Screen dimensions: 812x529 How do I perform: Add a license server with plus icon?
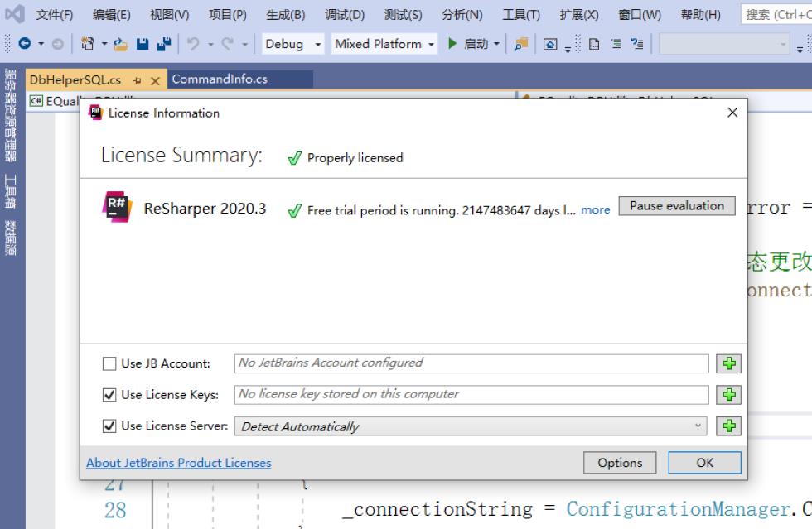[728, 426]
